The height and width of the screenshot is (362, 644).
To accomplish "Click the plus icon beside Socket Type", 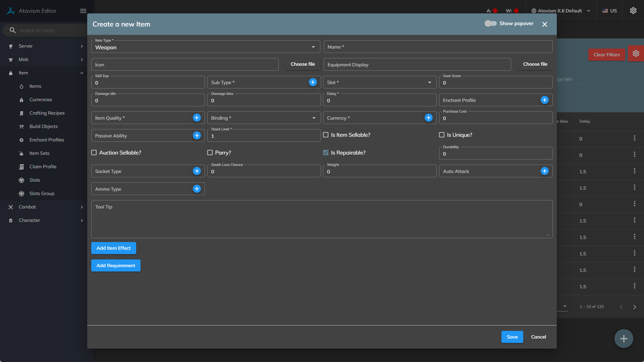I will tap(197, 171).
